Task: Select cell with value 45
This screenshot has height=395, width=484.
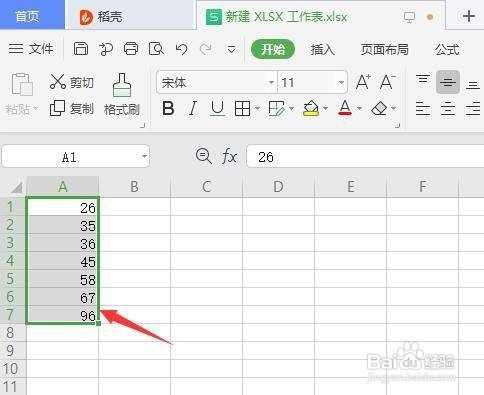Action: click(63, 261)
